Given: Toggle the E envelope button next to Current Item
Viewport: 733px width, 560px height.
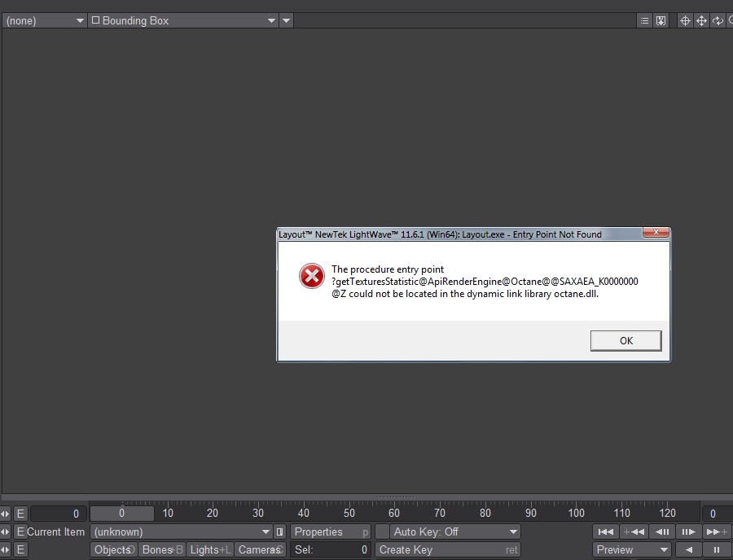Looking at the screenshot, I should 20,532.
